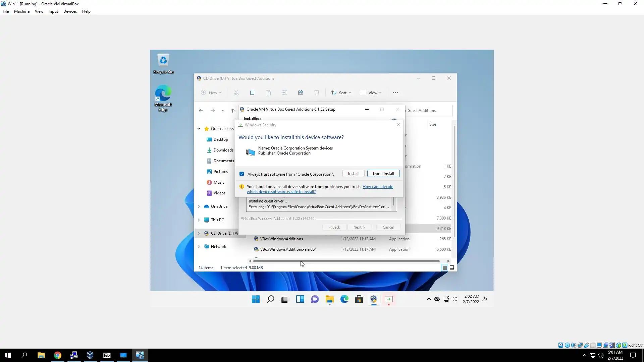The width and height of the screenshot is (644, 362).
Task: Open Microsoft Edge on guest taskbar
Action: (344, 299)
